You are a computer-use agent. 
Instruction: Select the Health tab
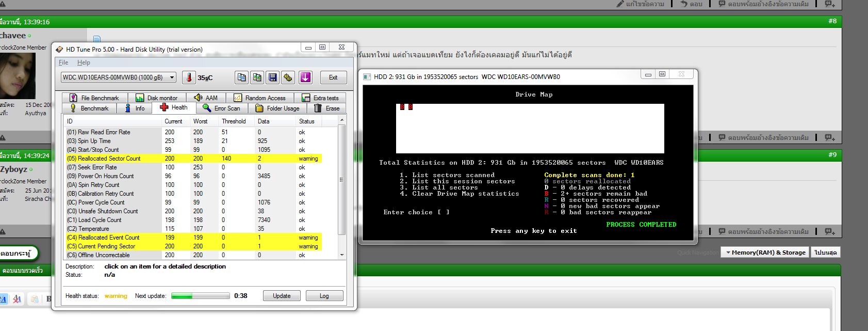174,107
